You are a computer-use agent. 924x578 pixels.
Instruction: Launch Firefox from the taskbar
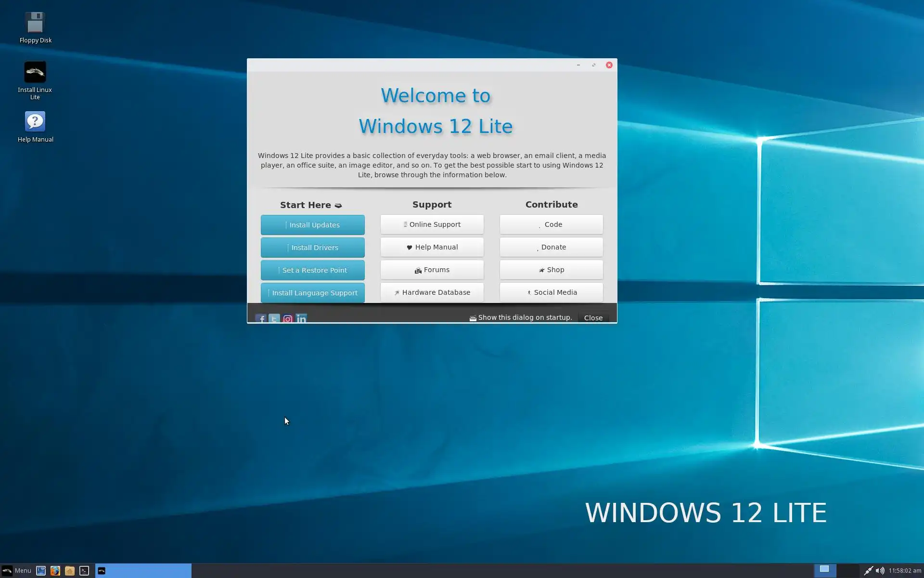(55, 571)
